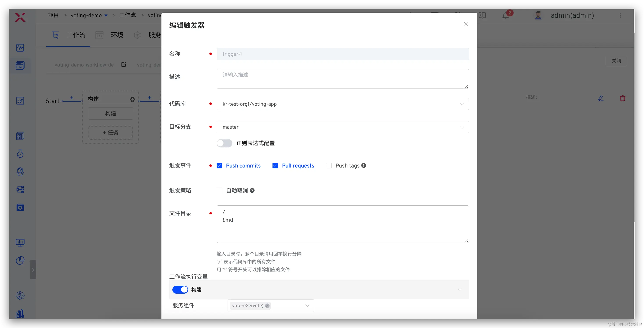Switch to the 环境 tab

117,35
